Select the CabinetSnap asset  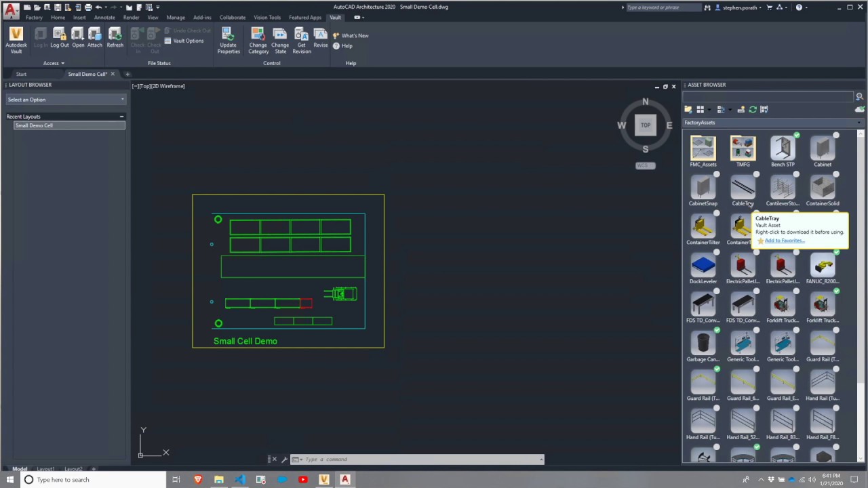[x=703, y=190]
